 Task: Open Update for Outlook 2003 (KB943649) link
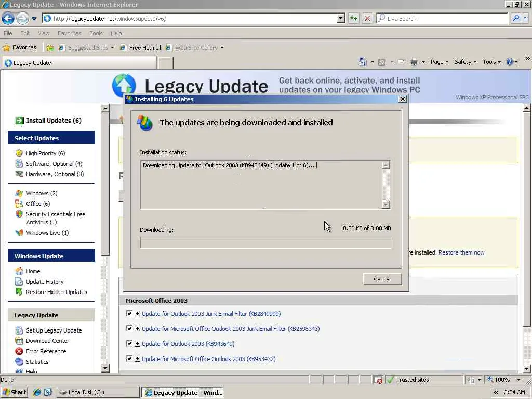188,344
